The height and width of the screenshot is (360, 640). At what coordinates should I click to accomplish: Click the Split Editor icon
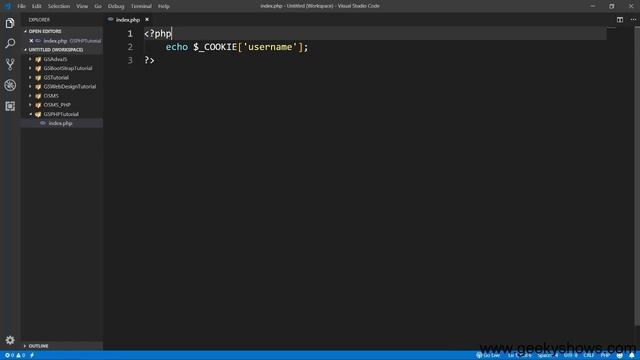620,20
